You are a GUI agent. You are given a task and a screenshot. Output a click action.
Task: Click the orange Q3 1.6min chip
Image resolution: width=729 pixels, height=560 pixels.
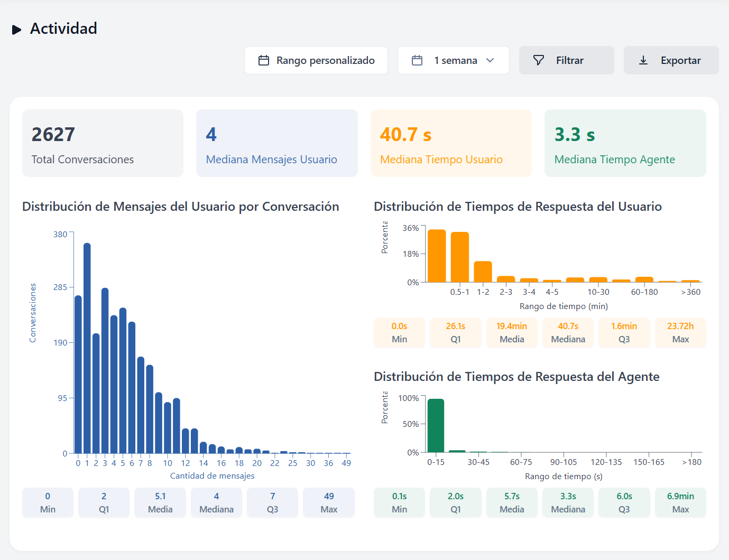point(624,332)
